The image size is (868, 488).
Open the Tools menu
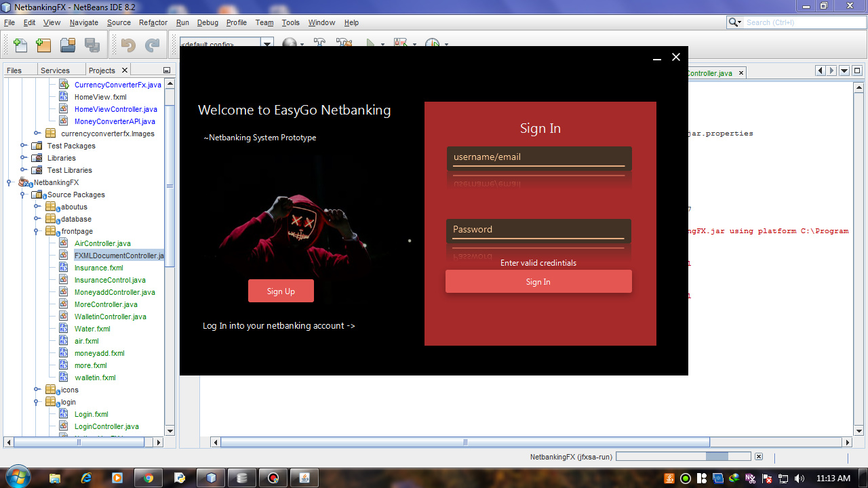(x=290, y=22)
